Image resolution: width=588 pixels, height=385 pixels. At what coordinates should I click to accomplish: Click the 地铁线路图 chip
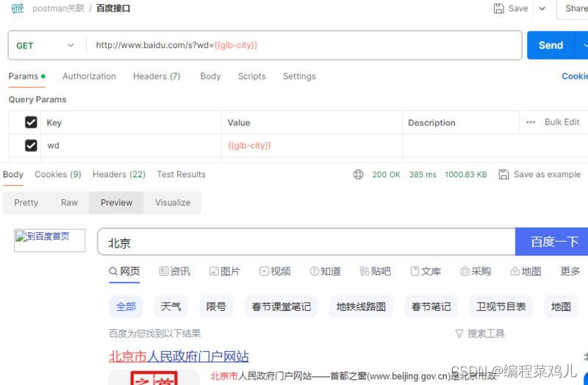[361, 306]
